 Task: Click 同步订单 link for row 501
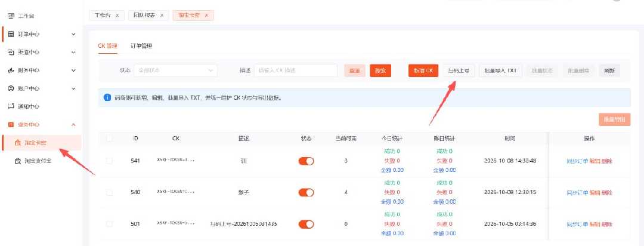[577, 224]
